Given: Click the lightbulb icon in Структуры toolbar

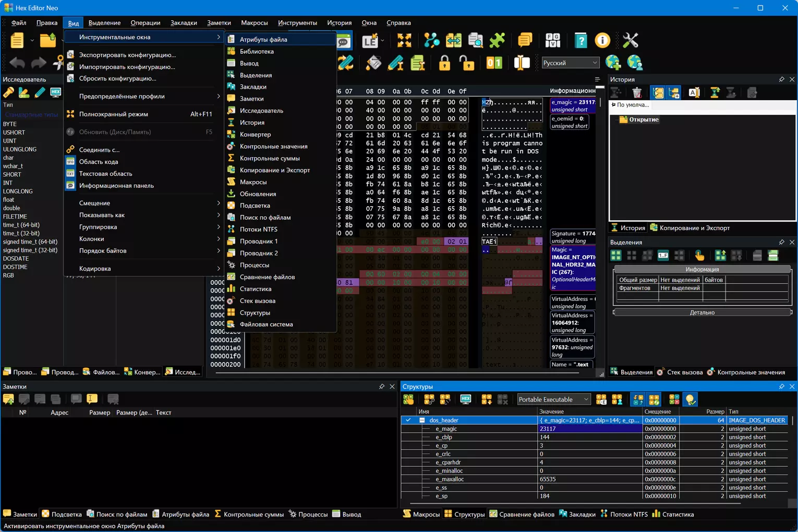Looking at the screenshot, I should click(691, 400).
